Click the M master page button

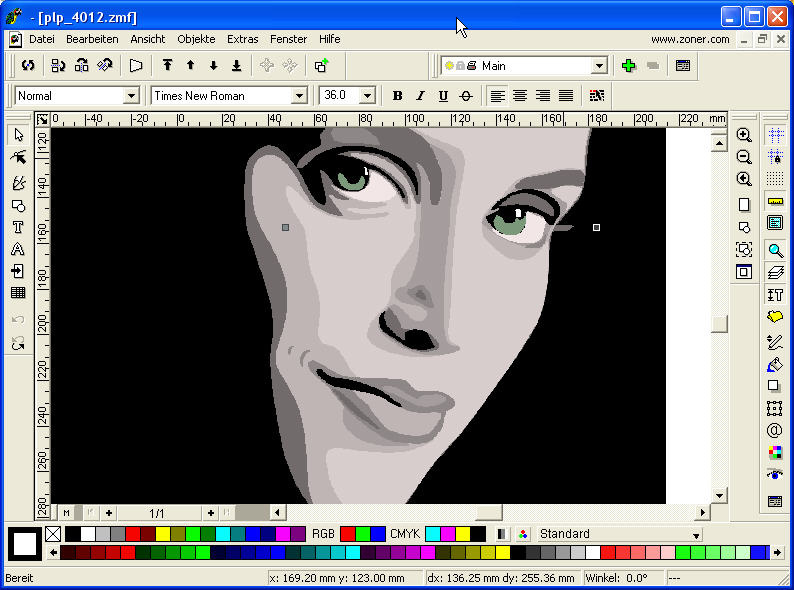click(x=66, y=513)
